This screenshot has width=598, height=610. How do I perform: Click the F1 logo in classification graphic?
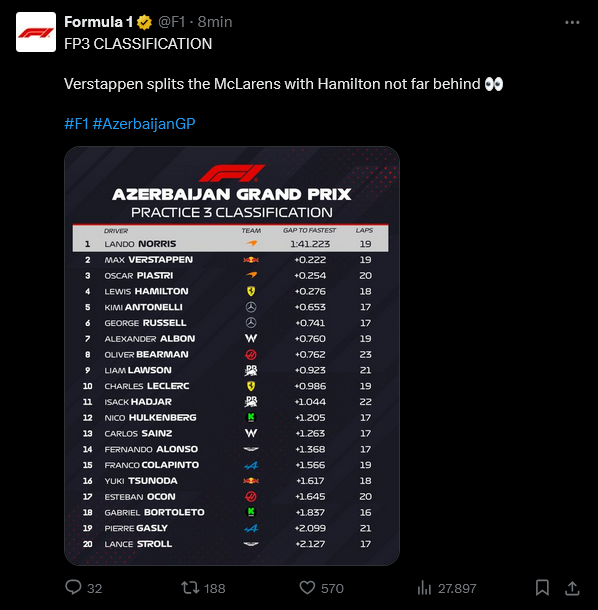[232, 173]
